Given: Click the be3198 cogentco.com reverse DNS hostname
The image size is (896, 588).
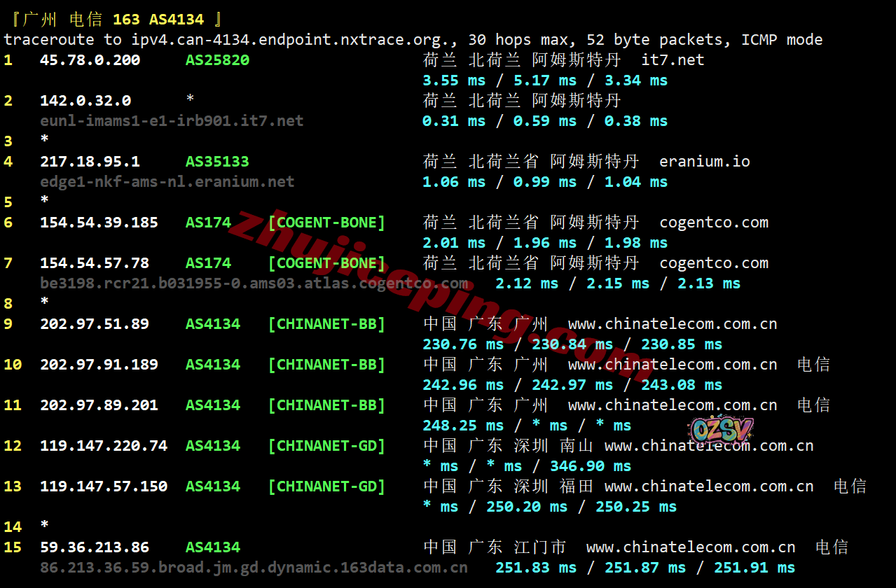Looking at the screenshot, I should 254,283.
